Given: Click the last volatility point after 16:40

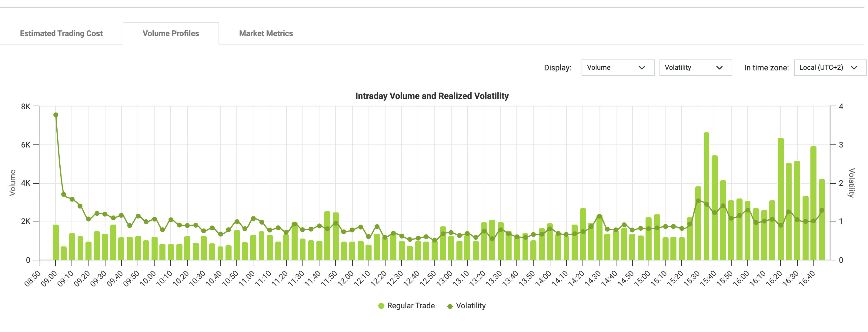Looking at the screenshot, I should (x=822, y=210).
